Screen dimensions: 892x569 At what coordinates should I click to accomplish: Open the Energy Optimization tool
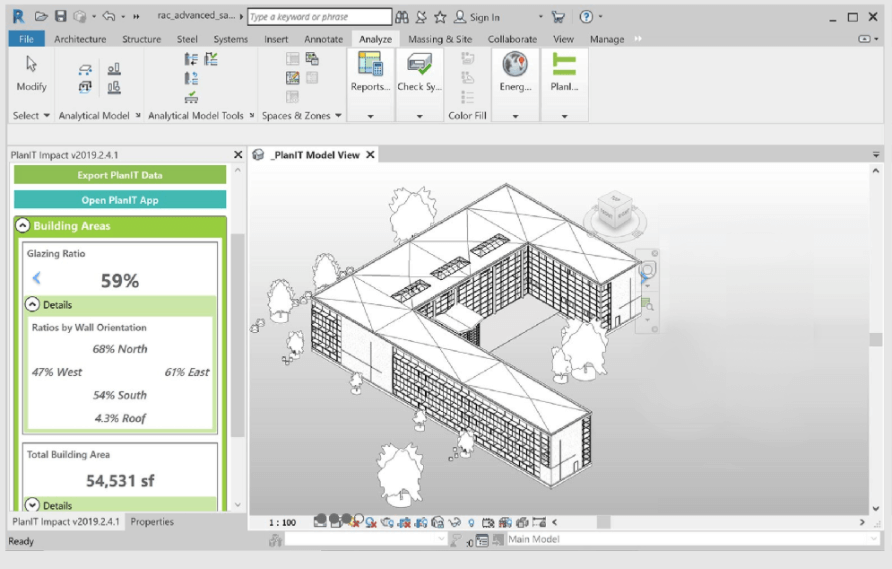pyautogui.click(x=515, y=72)
